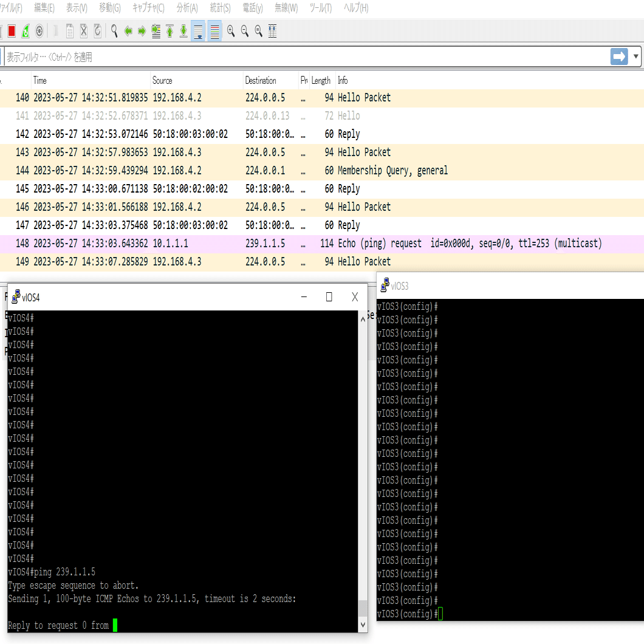Select packet 140 Hello Packet row
Viewport: 644px width, 644px height.
point(322,98)
